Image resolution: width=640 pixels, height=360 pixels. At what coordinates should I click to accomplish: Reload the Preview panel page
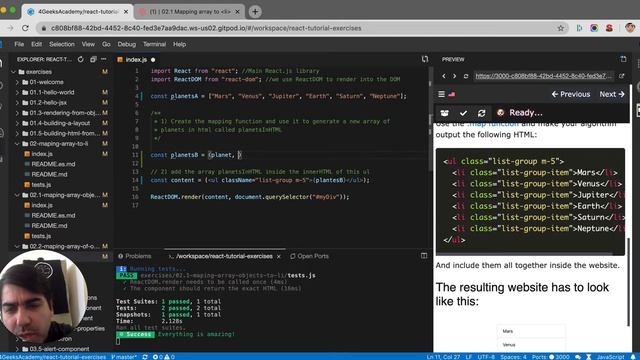[x=466, y=76]
